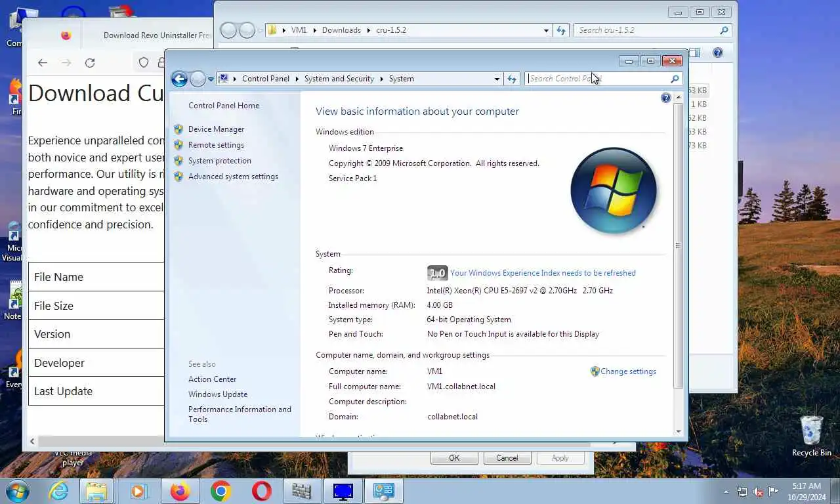Go to Control Panel Home
This screenshot has height=504, width=840.
(x=224, y=106)
